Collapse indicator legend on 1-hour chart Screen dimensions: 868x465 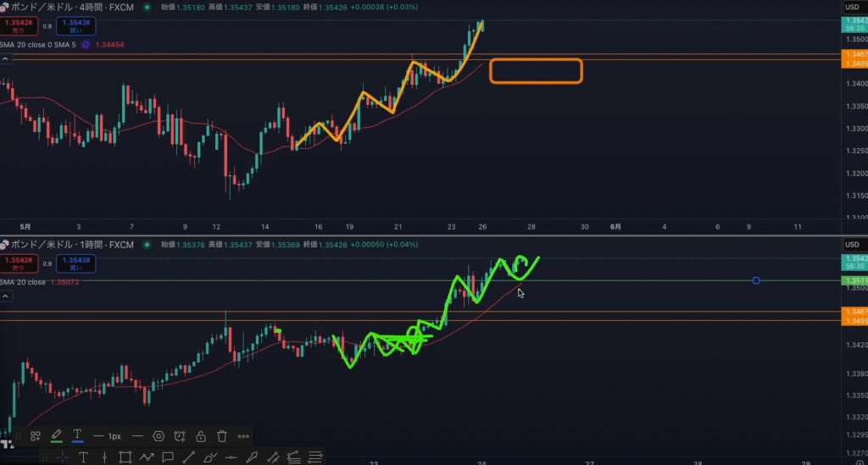pos(6,296)
